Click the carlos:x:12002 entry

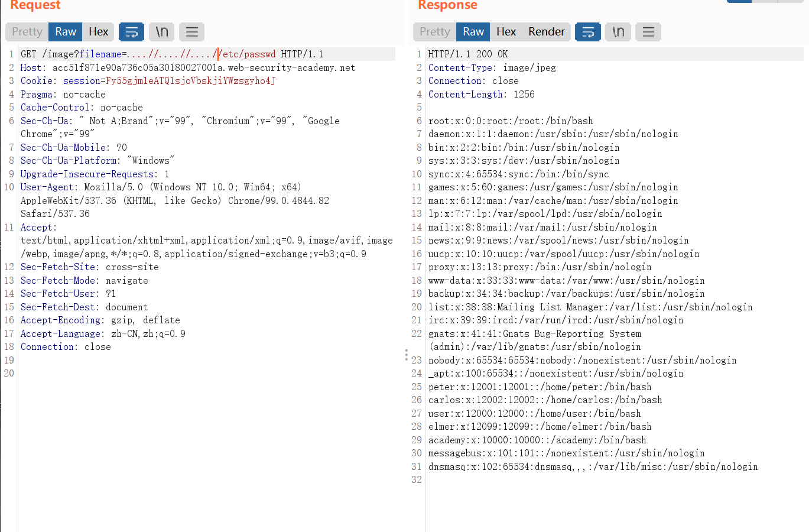545,400
